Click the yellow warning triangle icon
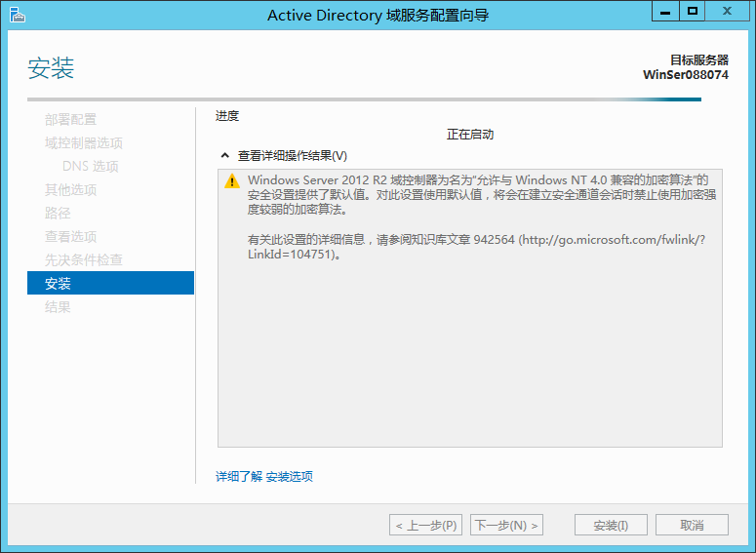756x553 pixels. pyautogui.click(x=232, y=181)
